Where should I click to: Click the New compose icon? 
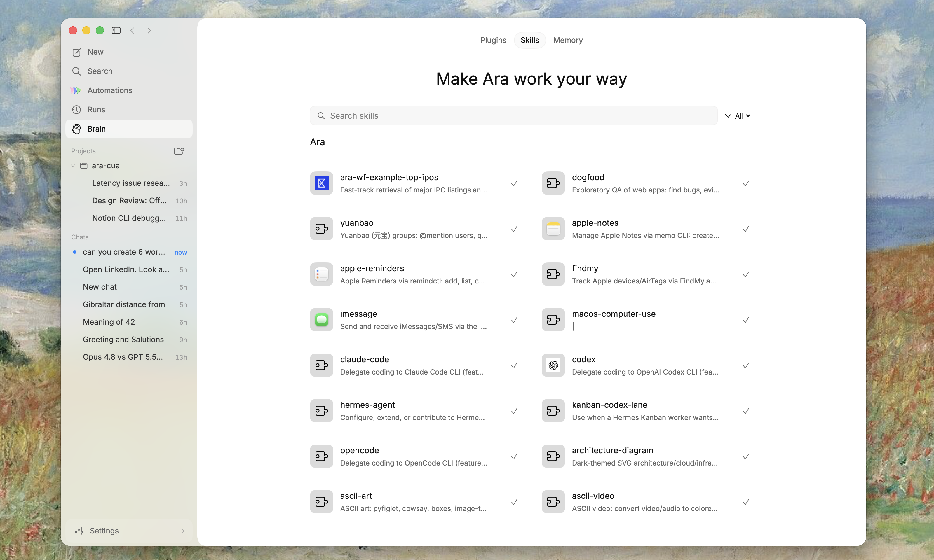coord(77,52)
